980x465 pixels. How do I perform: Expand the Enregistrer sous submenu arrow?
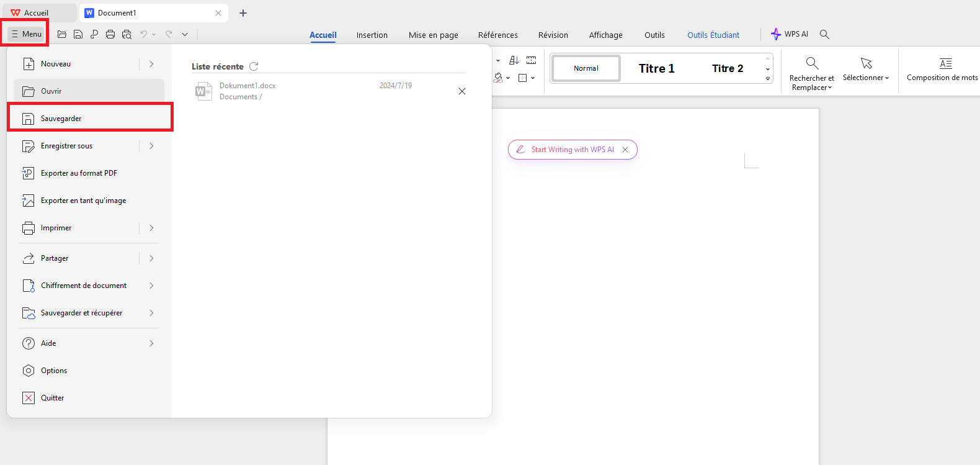tap(151, 146)
